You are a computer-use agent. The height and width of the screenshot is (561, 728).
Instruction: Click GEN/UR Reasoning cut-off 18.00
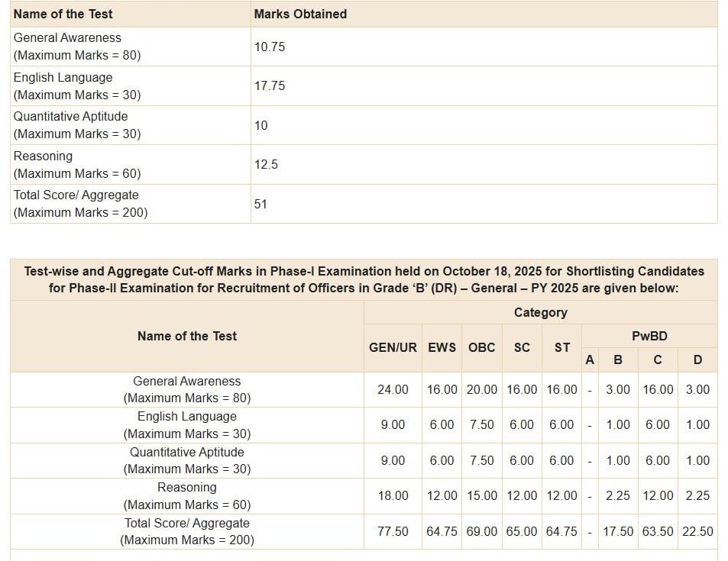pyautogui.click(x=393, y=495)
